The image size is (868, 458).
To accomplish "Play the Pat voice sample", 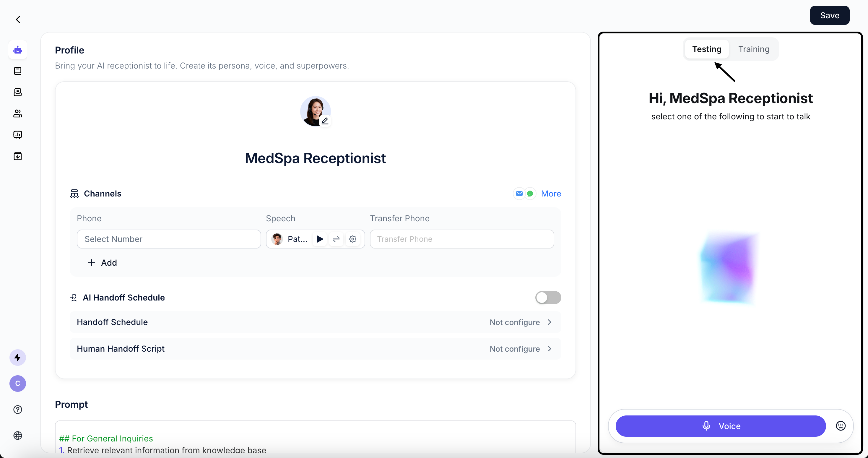I will pos(320,239).
